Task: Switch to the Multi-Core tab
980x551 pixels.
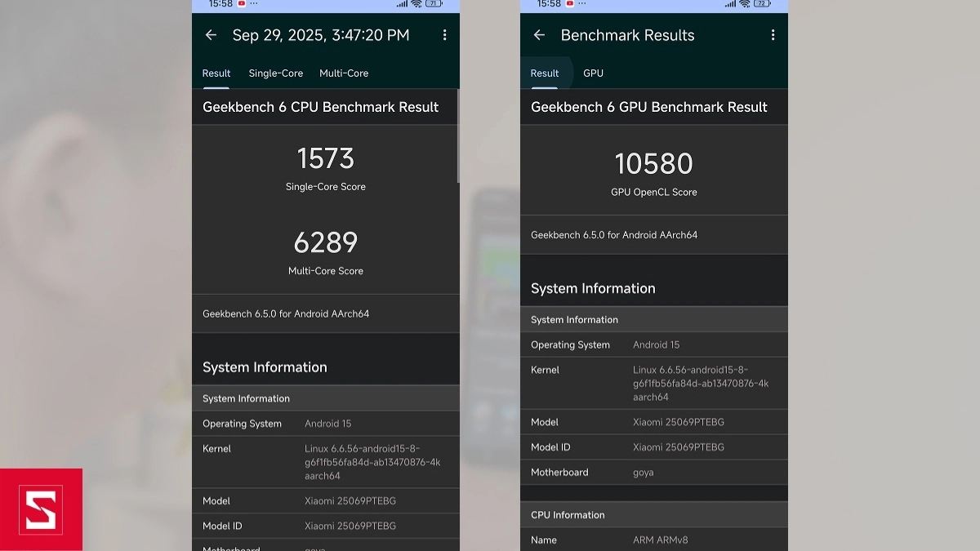Action: click(x=344, y=73)
